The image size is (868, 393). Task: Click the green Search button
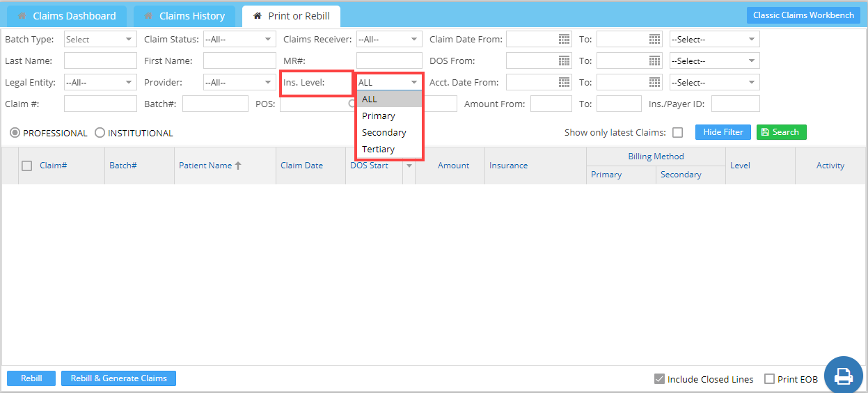(781, 132)
